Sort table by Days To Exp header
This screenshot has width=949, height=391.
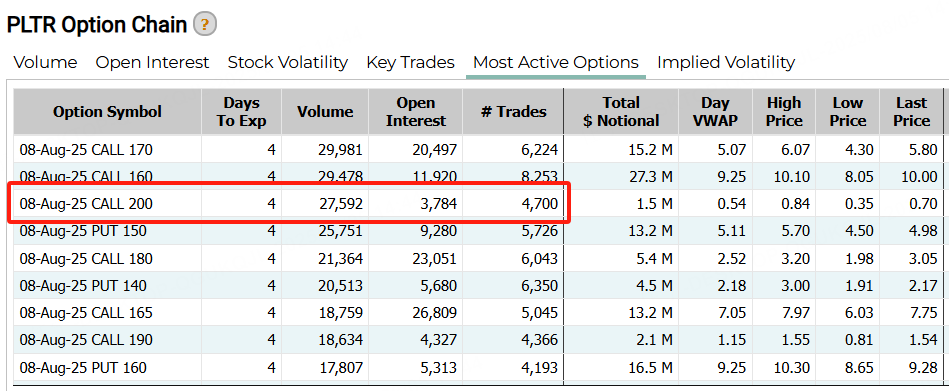[241, 111]
